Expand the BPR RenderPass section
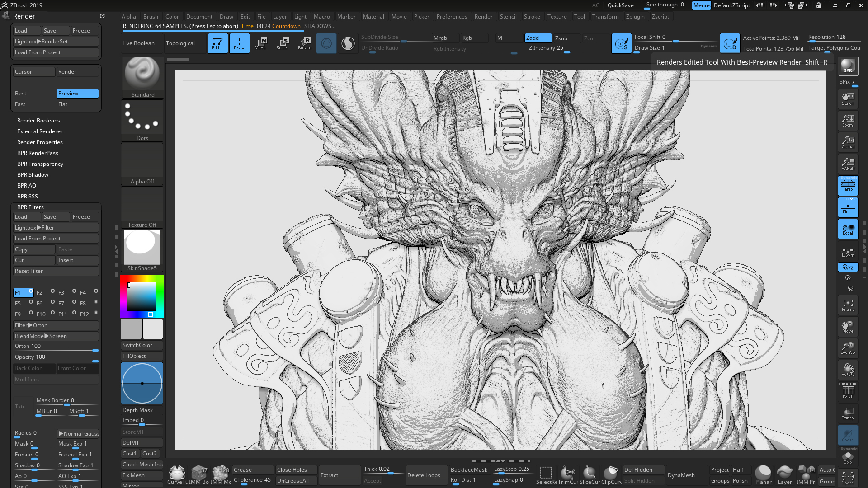Screen dimensions: 868x488 38,153
